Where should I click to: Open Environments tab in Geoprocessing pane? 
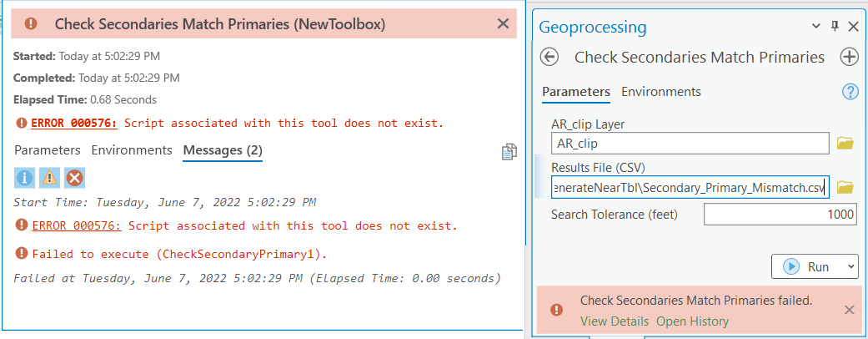click(x=661, y=92)
